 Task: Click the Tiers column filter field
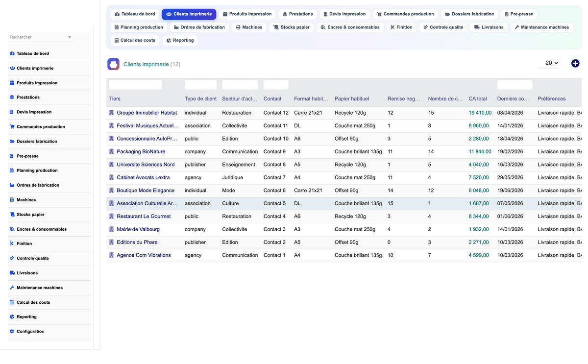click(x=135, y=85)
